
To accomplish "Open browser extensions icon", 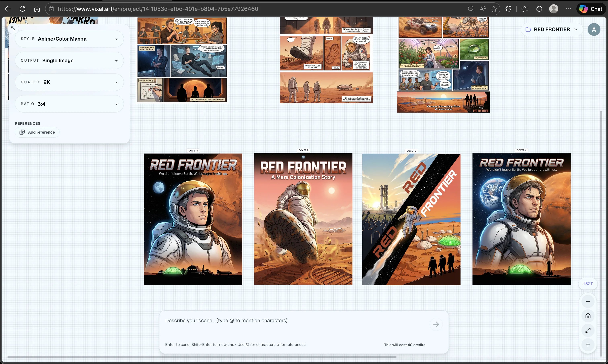I will [508, 9].
